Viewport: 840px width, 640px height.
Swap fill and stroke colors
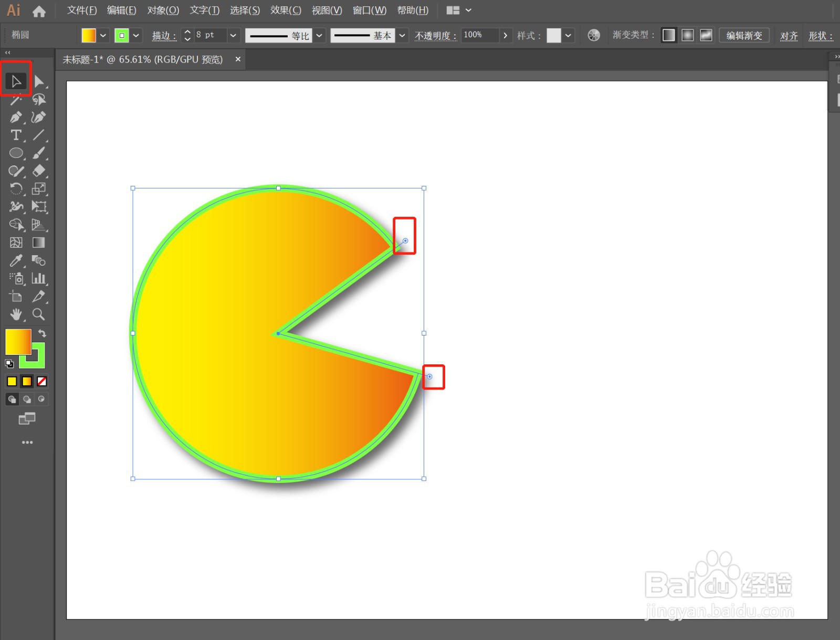(x=43, y=333)
